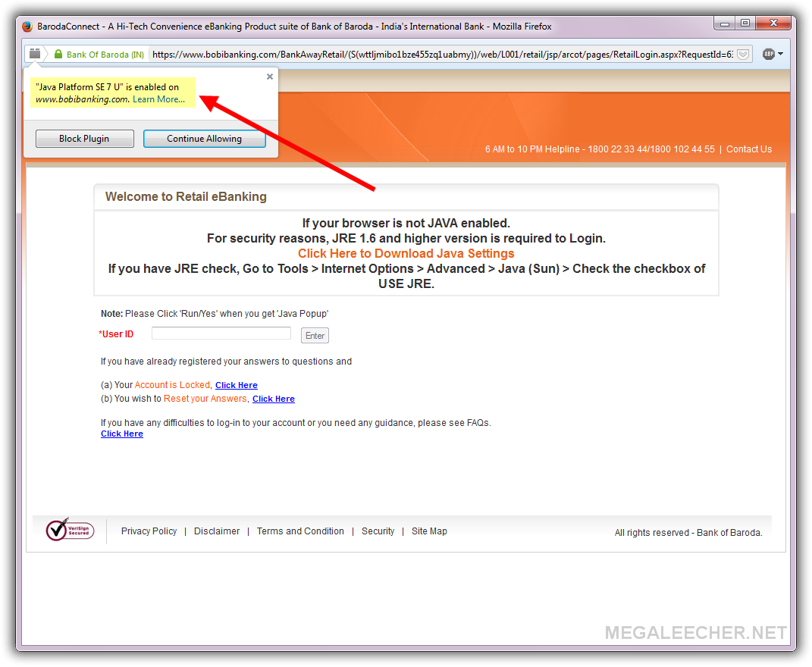Click the Continue Allowing button

pos(204,139)
